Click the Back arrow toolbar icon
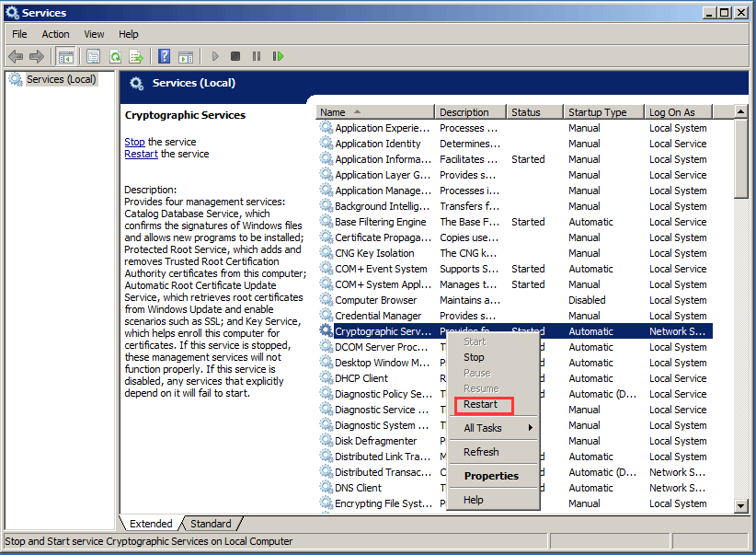 point(16,56)
